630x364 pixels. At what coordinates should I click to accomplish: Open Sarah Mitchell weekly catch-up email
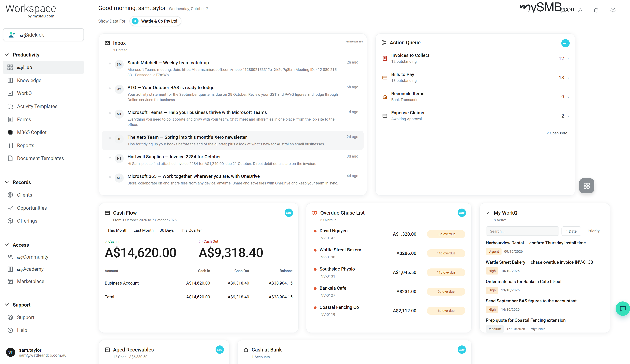pyautogui.click(x=233, y=68)
